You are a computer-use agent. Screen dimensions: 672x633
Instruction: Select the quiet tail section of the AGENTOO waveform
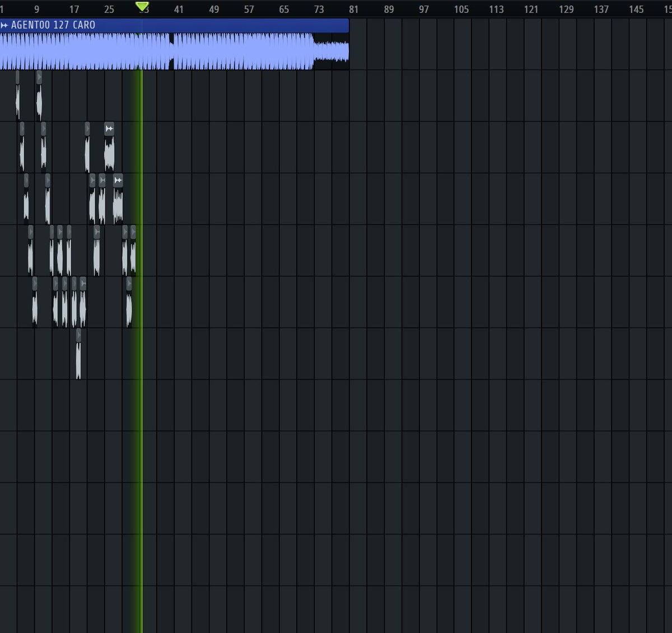click(331, 51)
